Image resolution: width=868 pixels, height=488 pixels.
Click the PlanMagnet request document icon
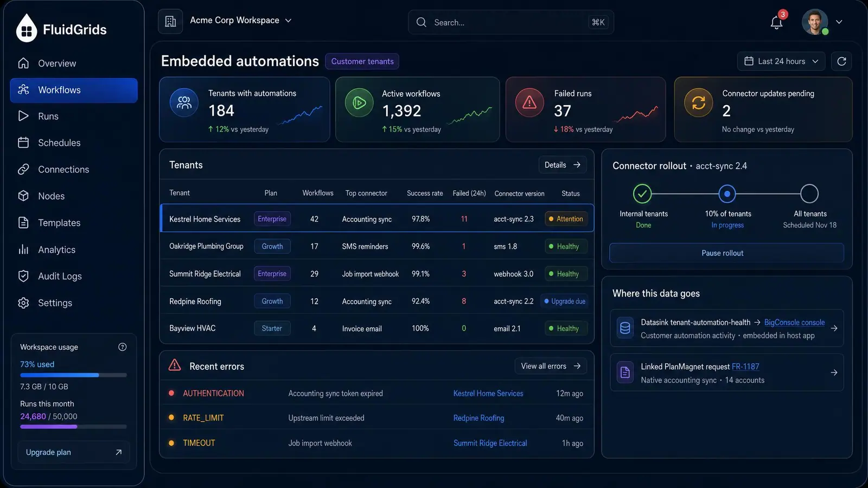pyautogui.click(x=625, y=373)
